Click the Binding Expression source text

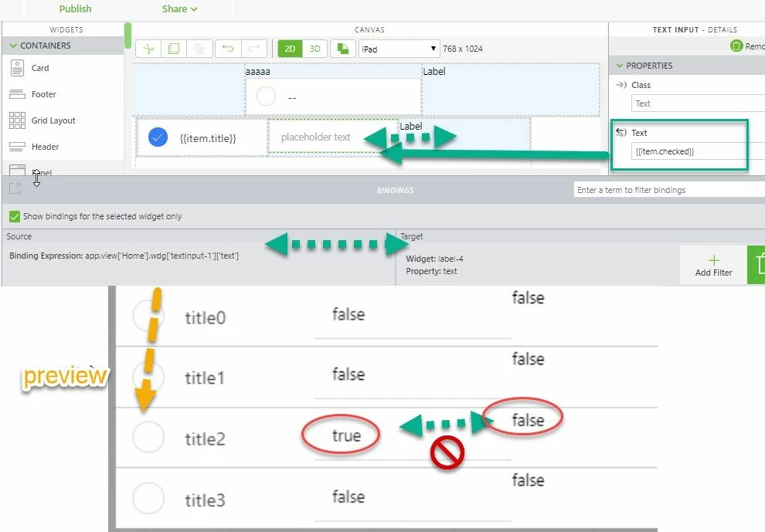pos(124,256)
